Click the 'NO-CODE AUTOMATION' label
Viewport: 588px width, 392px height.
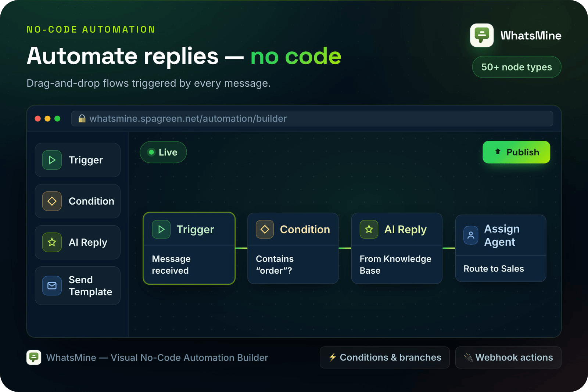91,29
